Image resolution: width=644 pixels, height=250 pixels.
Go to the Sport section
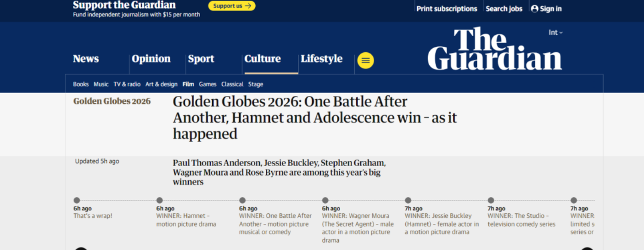pyautogui.click(x=201, y=59)
